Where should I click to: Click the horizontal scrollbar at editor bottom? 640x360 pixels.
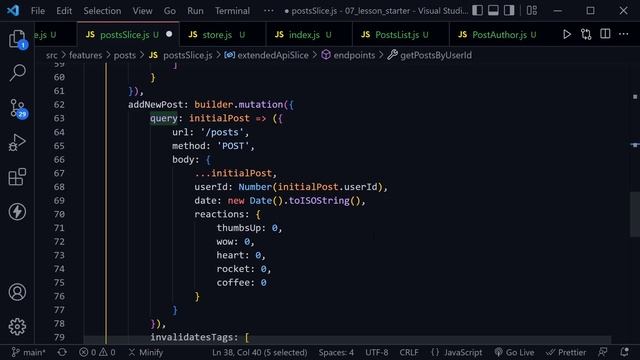(x=347, y=340)
